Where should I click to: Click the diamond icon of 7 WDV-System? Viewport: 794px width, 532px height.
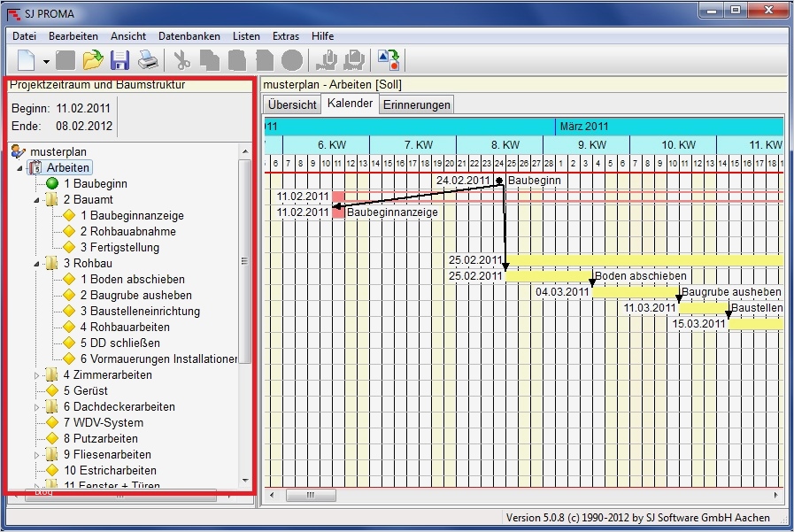pyautogui.click(x=51, y=422)
